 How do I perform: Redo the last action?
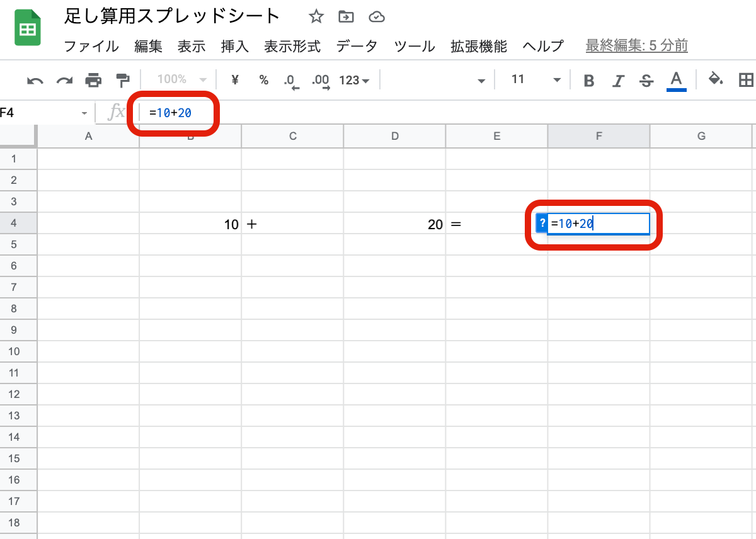click(x=64, y=80)
